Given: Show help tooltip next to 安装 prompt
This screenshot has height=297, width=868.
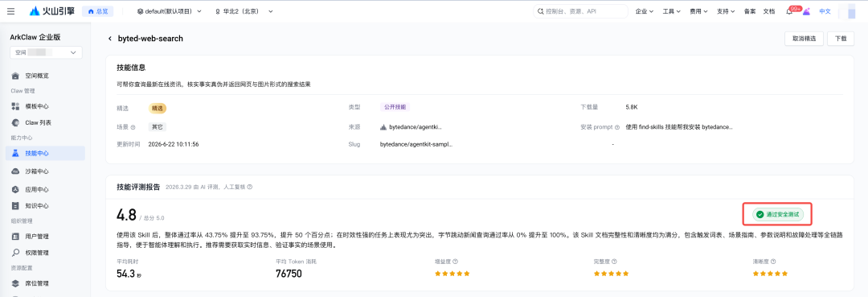Looking at the screenshot, I should (617, 127).
